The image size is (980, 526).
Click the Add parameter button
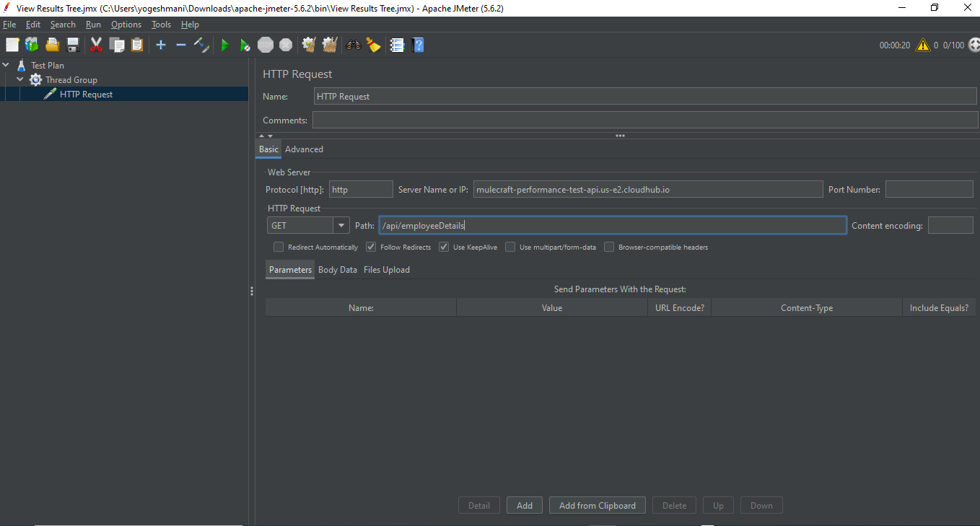(x=525, y=505)
